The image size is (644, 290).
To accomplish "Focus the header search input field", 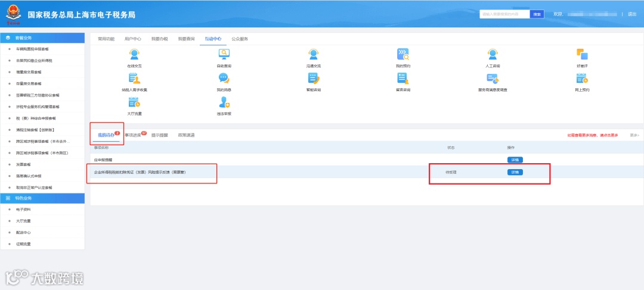I will 505,14.
